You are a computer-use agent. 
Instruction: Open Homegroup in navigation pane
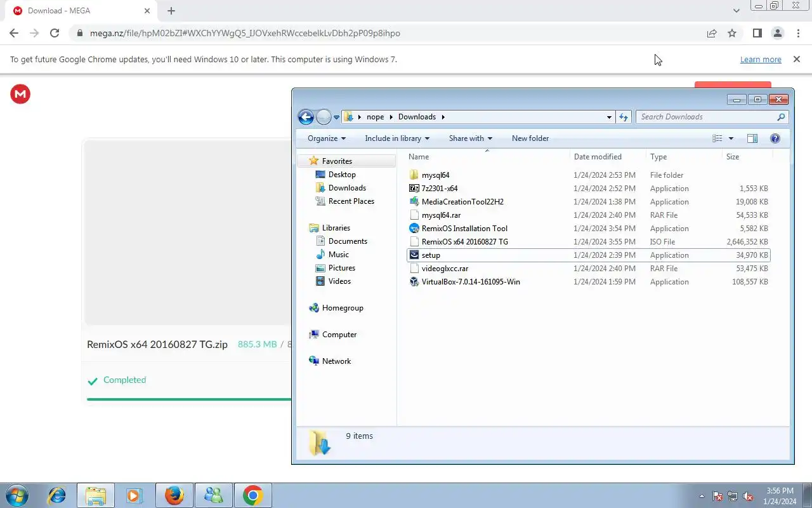coord(343,308)
